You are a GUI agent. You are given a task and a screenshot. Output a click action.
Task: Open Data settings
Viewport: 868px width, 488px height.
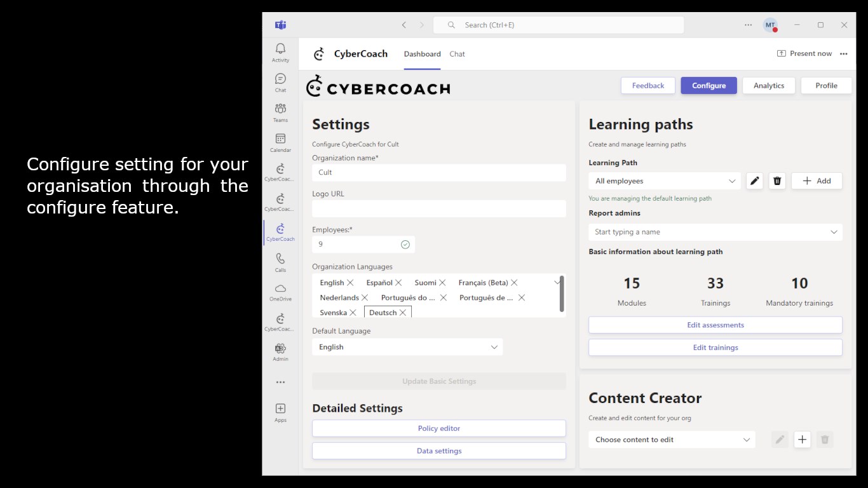[439, 451]
